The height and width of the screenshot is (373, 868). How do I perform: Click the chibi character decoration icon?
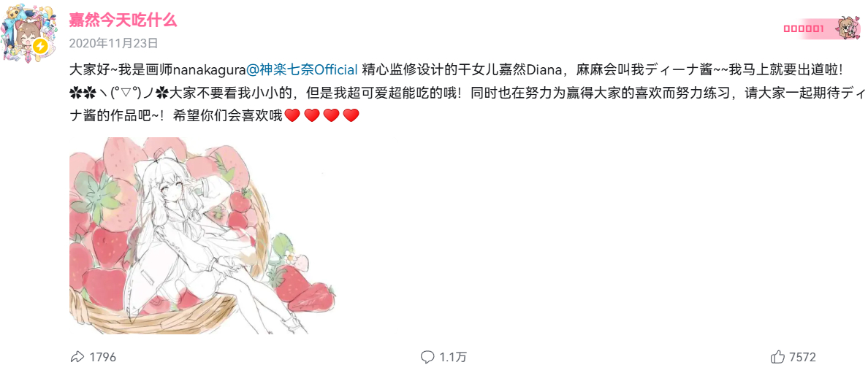pos(848,28)
